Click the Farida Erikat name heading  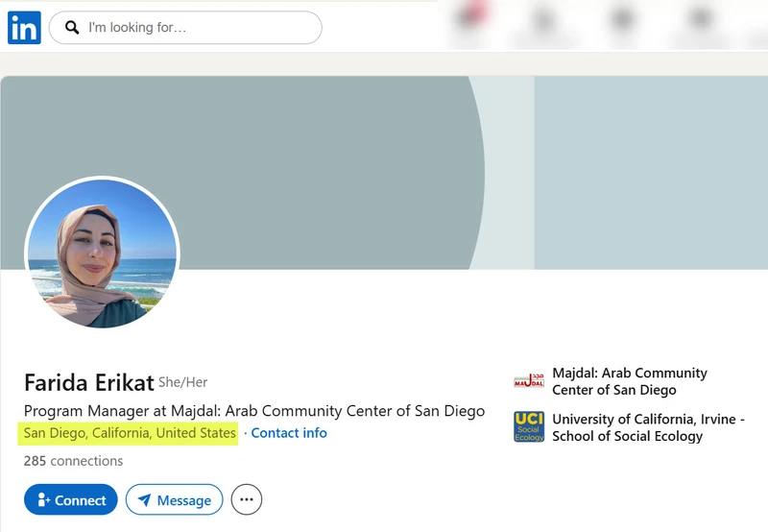pyautogui.click(x=89, y=382)
